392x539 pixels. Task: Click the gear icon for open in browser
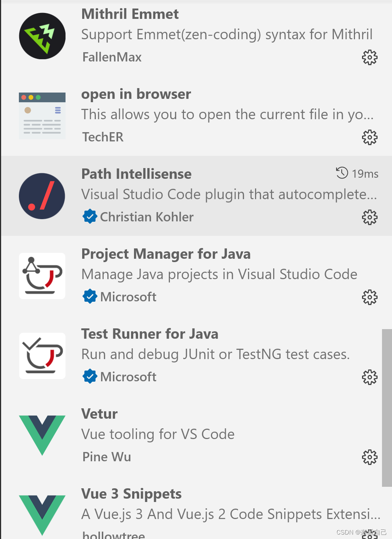point(369,137)
